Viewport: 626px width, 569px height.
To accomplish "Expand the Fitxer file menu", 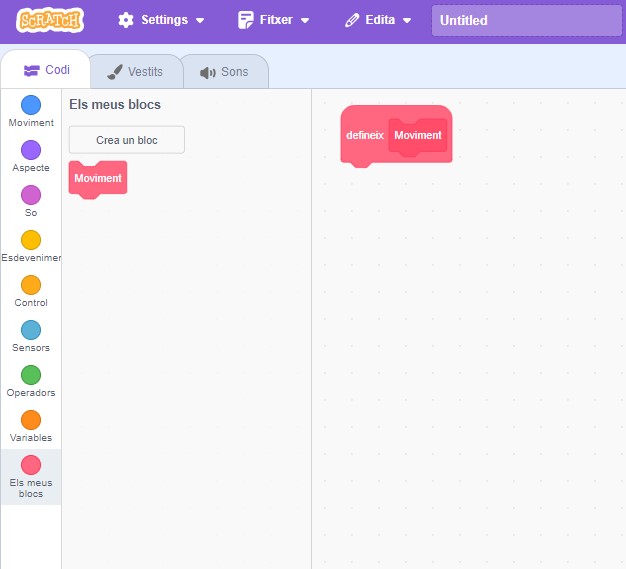I will click(274, 20).
